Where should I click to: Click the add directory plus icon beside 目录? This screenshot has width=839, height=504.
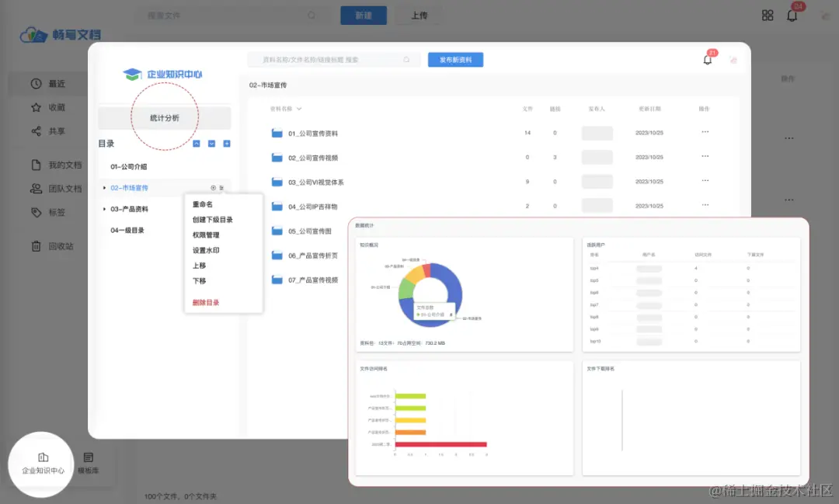pos(227,144)
